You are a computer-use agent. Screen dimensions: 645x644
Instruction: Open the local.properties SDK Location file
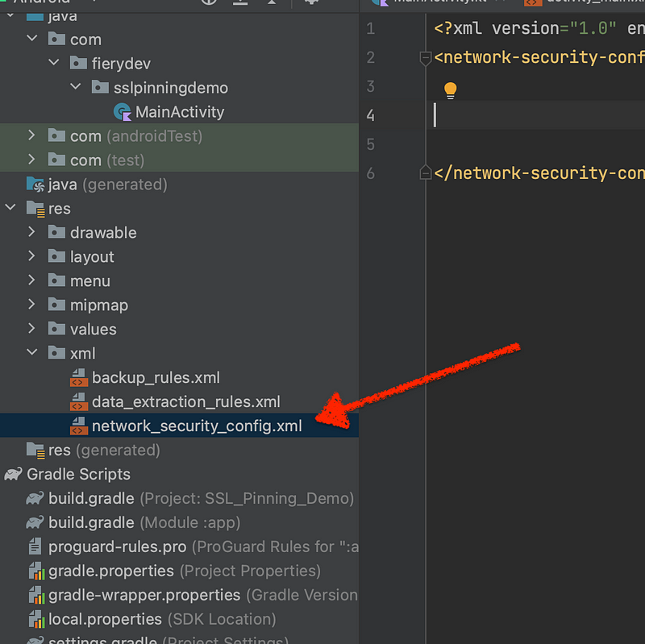click(105, 619)
